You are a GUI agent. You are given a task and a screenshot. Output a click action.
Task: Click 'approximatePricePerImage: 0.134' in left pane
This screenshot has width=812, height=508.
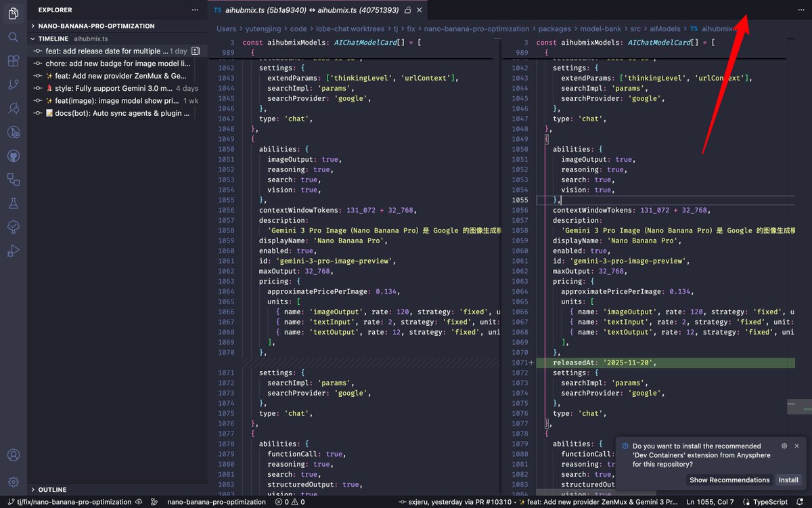[334, 291]
